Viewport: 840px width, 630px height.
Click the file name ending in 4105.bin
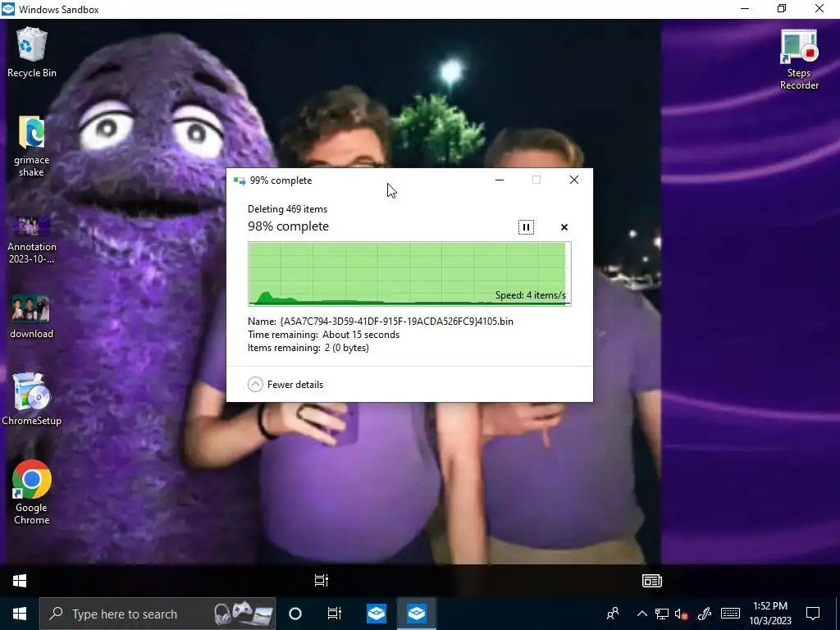click(x=396, y=322)
